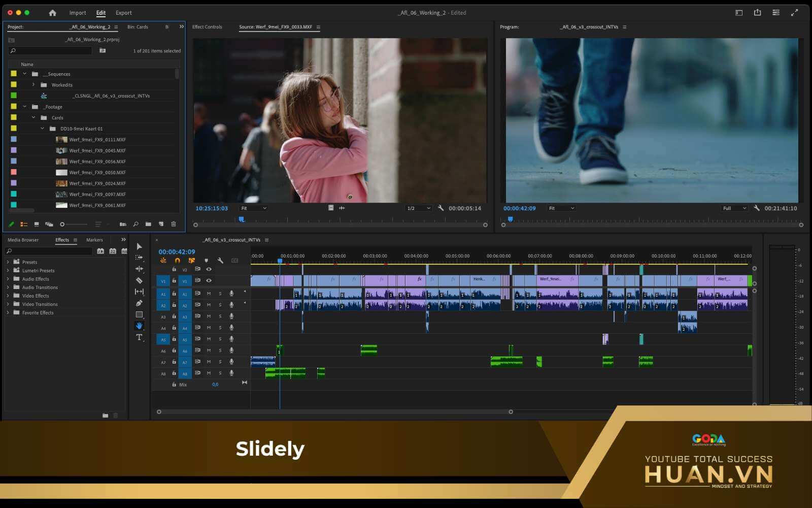
Task: Select the Pen tool
Action: [x=139, y=303]
